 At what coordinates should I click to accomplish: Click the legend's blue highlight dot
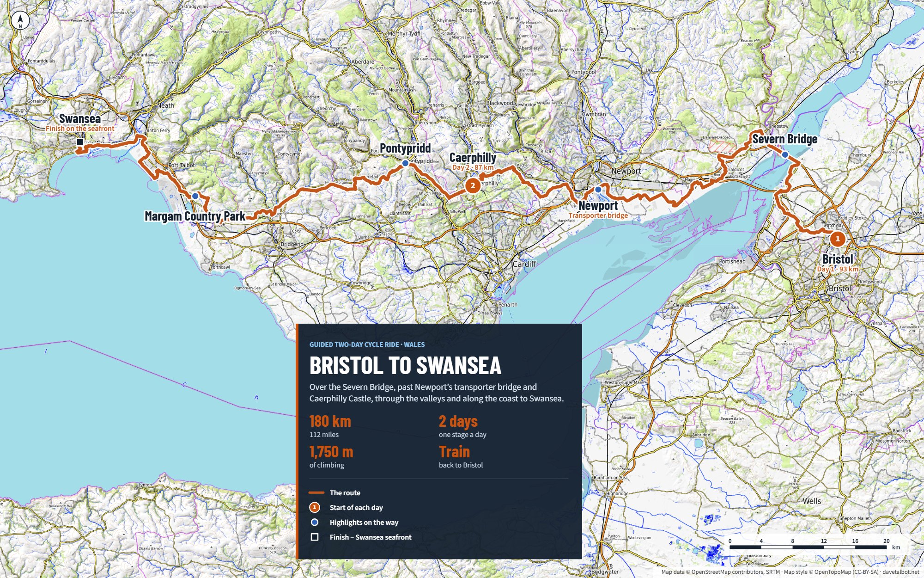[315, 523]
